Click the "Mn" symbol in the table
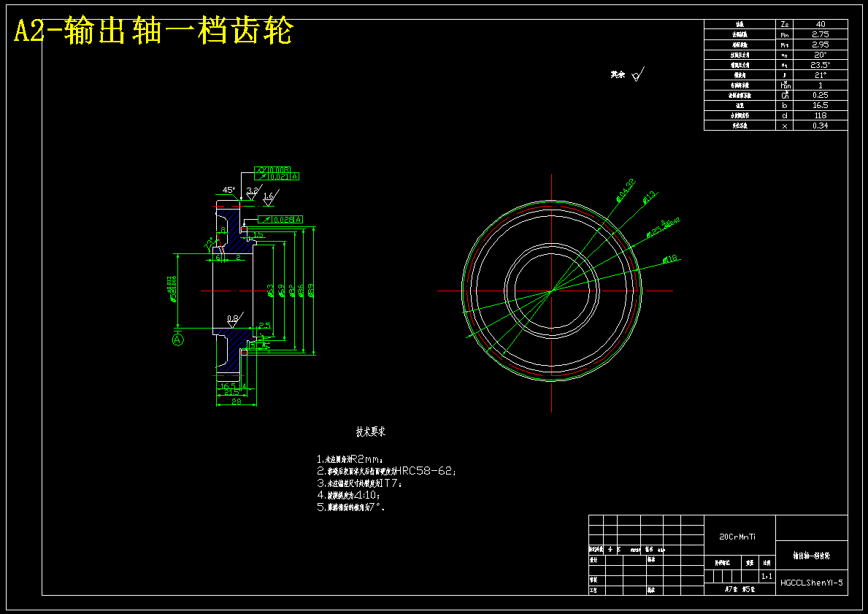Viewport: 868px width, 614px height. pos(784,34)
